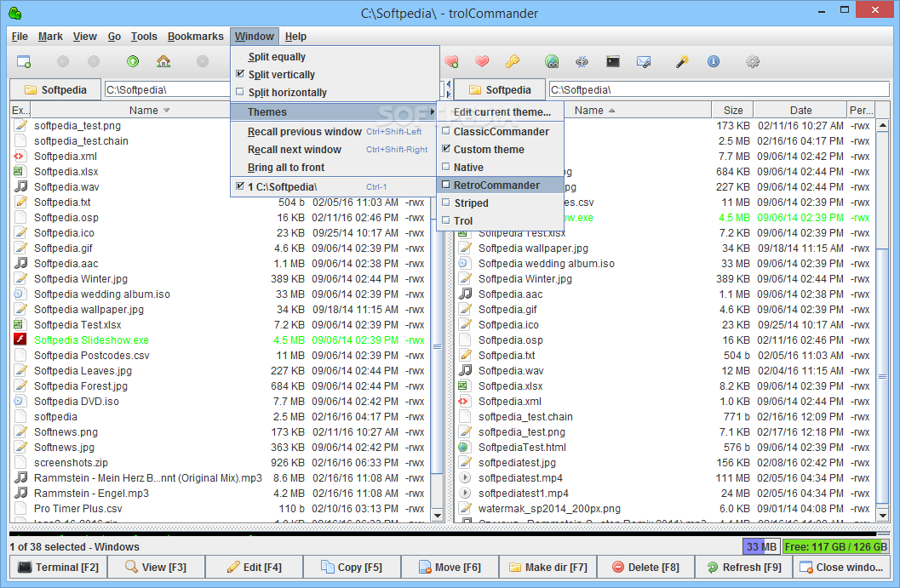
Task: Click the home folder toolbar icon
Action: (x=163, y=60)
